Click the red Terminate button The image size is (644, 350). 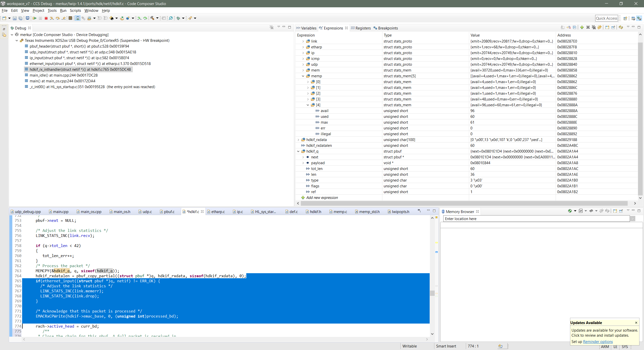pos(46,18)
